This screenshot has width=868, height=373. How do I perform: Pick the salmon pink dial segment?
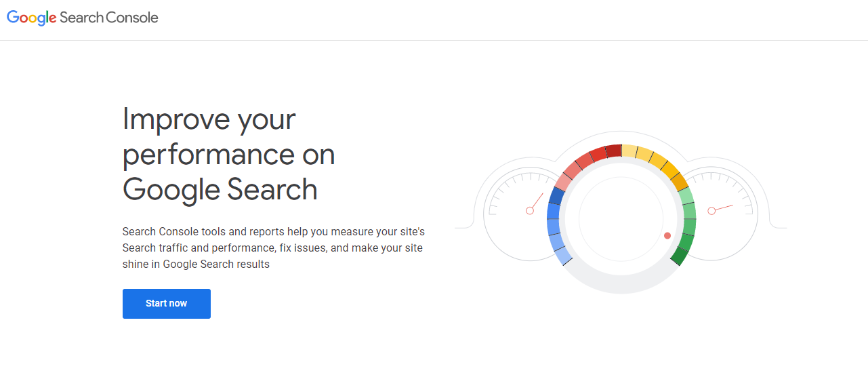tap(564, 182)
